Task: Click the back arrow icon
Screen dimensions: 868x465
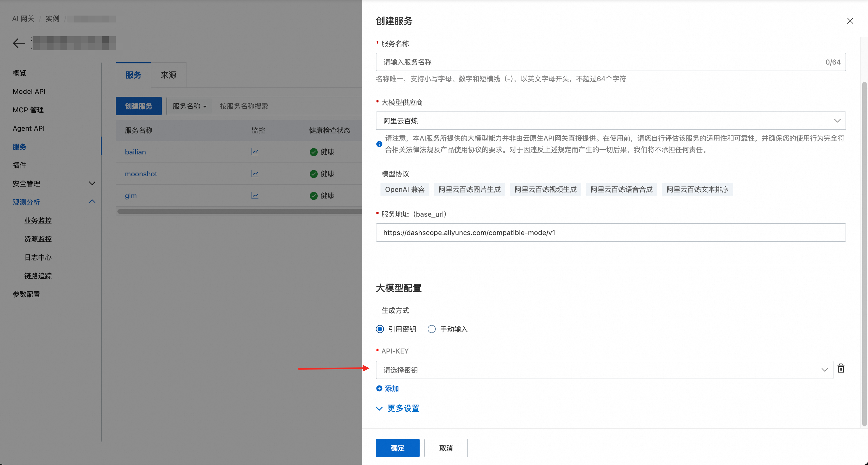Action: click(19, 43)
